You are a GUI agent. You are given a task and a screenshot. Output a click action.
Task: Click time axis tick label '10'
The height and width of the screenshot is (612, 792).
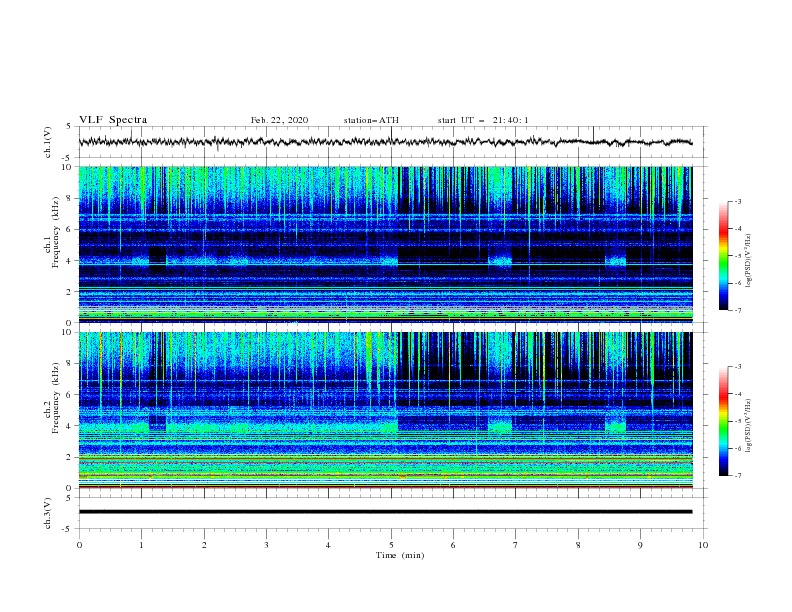coord(703,545)
